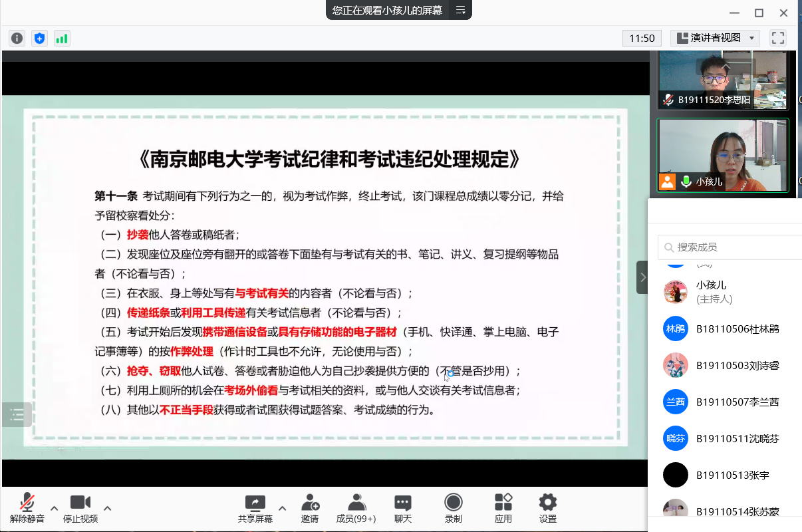Start recording (录制)
Image resolution: width=802 pixels, height=532 pixels.
click(x=454, y=509)
